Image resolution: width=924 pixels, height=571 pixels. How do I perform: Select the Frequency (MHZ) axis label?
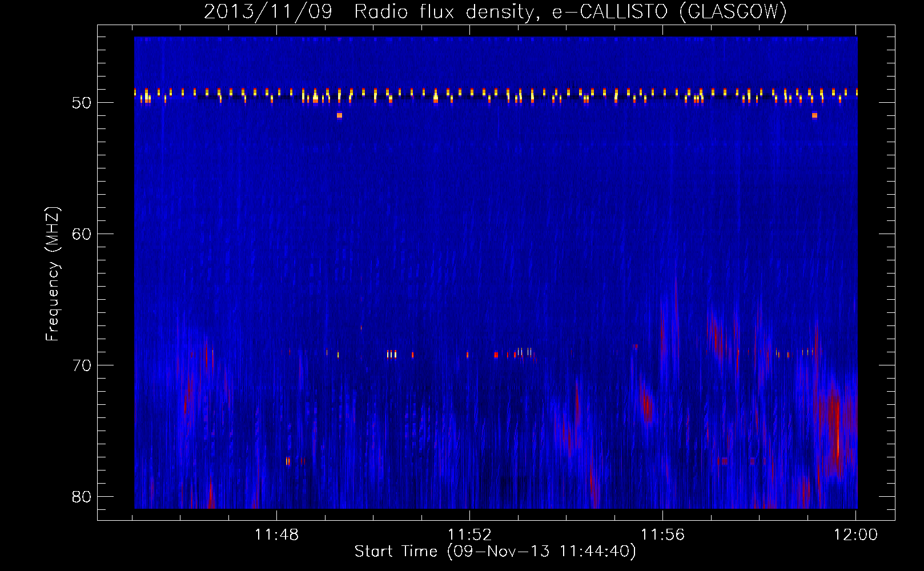coord(52,274)
